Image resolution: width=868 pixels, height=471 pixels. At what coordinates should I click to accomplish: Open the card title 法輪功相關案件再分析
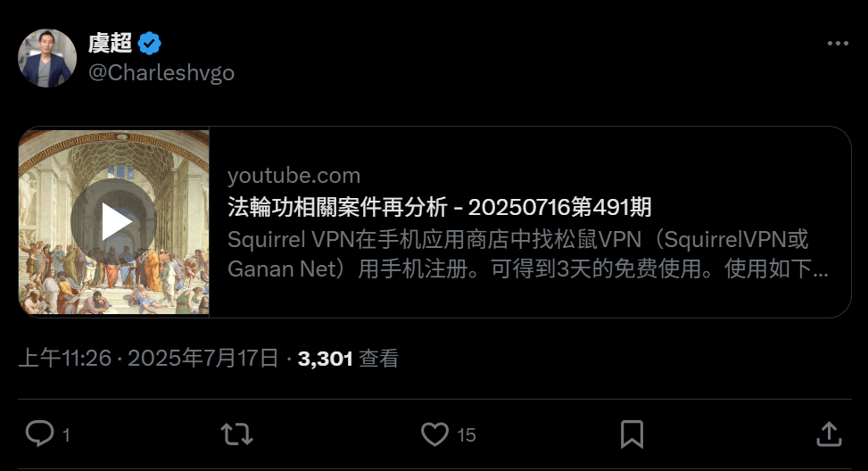pyautogui.click(x=337, y=208)
